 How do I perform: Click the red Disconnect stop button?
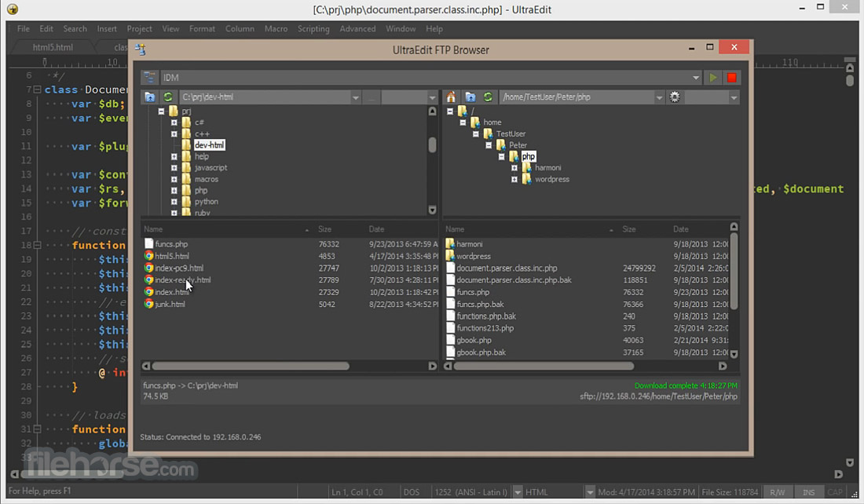click(731, 78)
